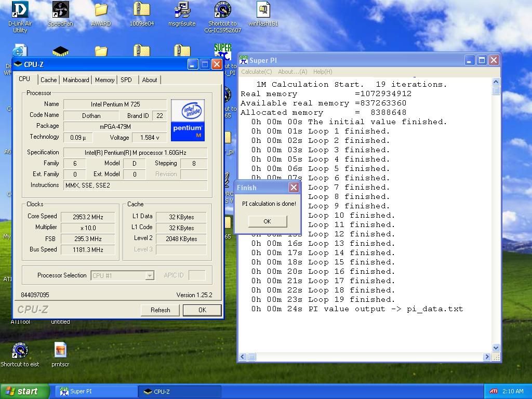The image size is (532, 399).
Task: Click the Instructions field showing MMX, SSE, SSE2
Action: [136, 185]
